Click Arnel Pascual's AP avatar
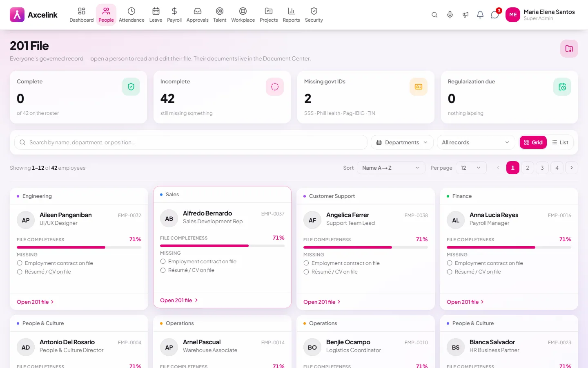This screenshot has height=368, width=588. [x=169, y=348]
